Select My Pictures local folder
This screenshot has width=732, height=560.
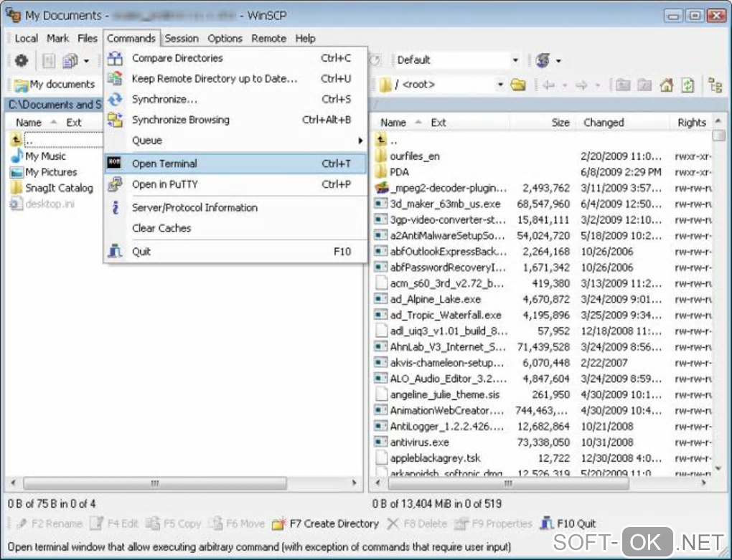(x=51, y=172)
